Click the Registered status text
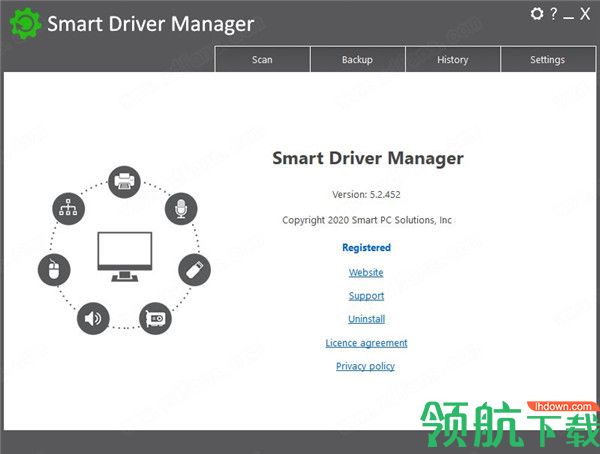Image resolution: width=600 pixels, height=454 pixels. (x=366, y=248)
